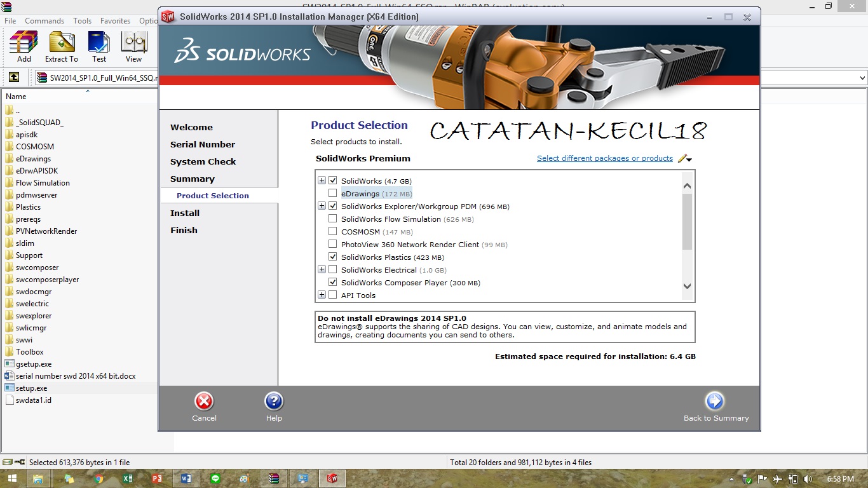The image size is (868, 488).
Task: Check PhotoView 360 Network Render Client checkbox
Action: coord(332,244)
